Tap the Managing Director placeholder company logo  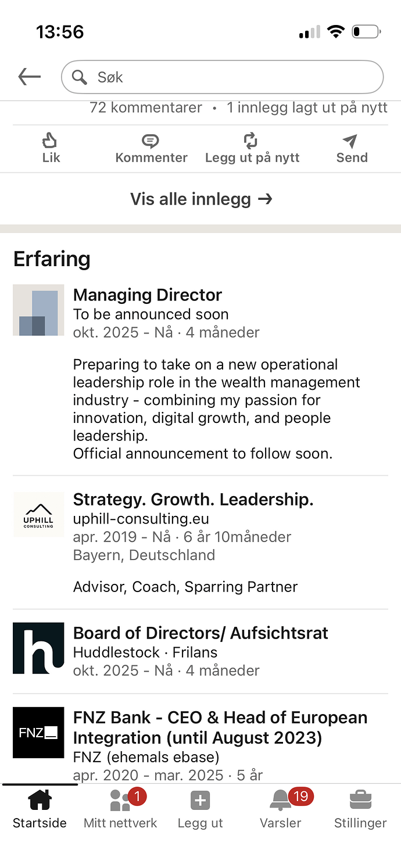[38, 310]
